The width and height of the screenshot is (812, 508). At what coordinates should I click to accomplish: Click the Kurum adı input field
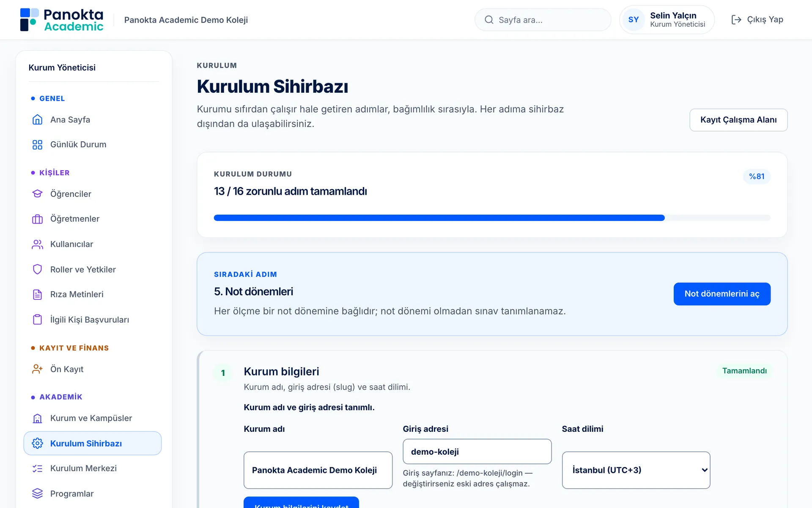(x=318, y=470)
